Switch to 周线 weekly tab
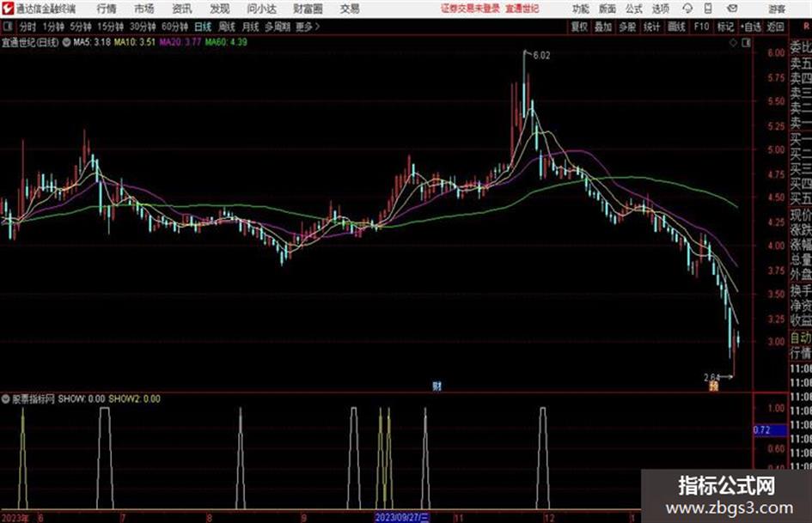Viewport: 812px width, 523px height. pyautogui.click(x=227, y=27)
